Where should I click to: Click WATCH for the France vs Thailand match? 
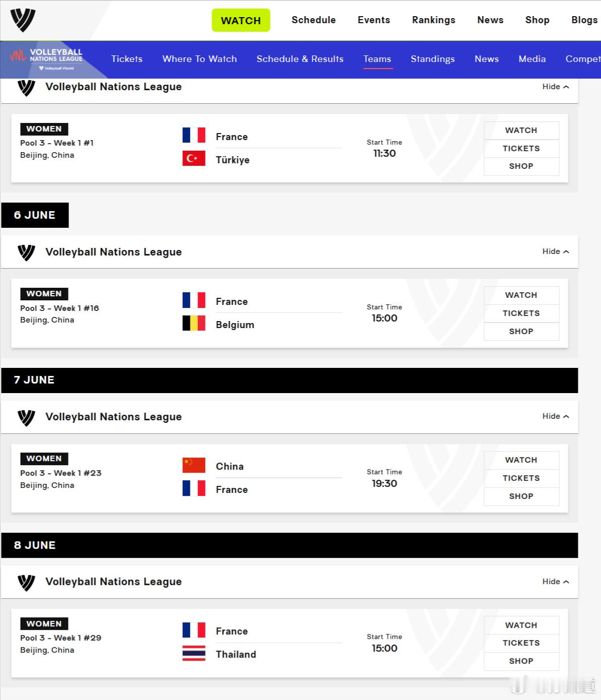click(521, 625)
